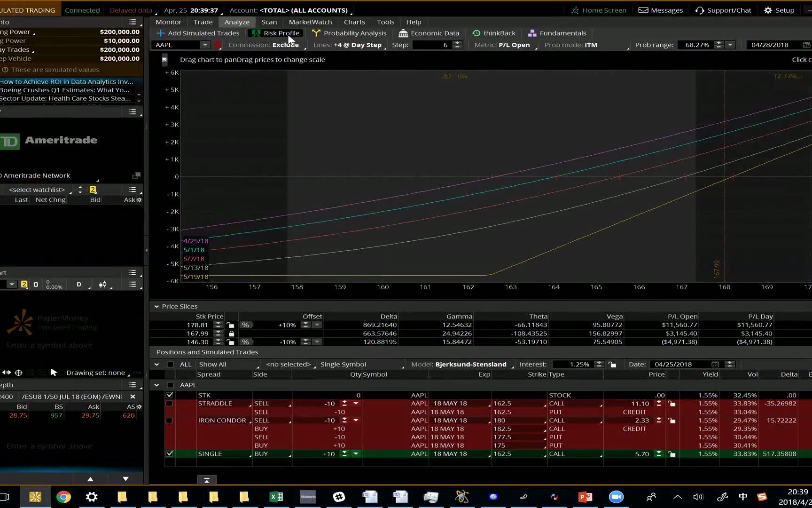Select the Risk Profile tab

(276, 33)
